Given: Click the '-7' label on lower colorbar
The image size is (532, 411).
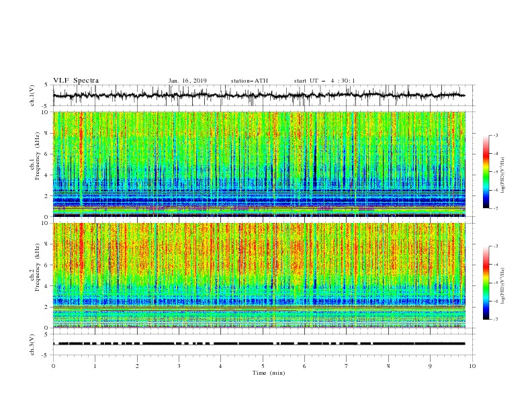Looking at the screenshot, I should pos(495,320).
